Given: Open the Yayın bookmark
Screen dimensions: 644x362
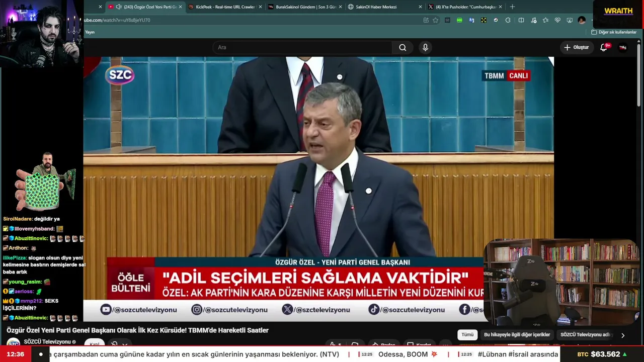Looking at the screenshot, I should (90, 32).
